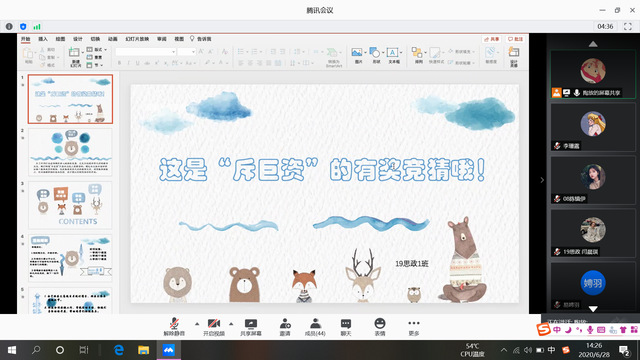The height and width of the screenshot is (360, 640).
Task: Expand audio options arrow beside mute
Action: (x=197, y=324)
